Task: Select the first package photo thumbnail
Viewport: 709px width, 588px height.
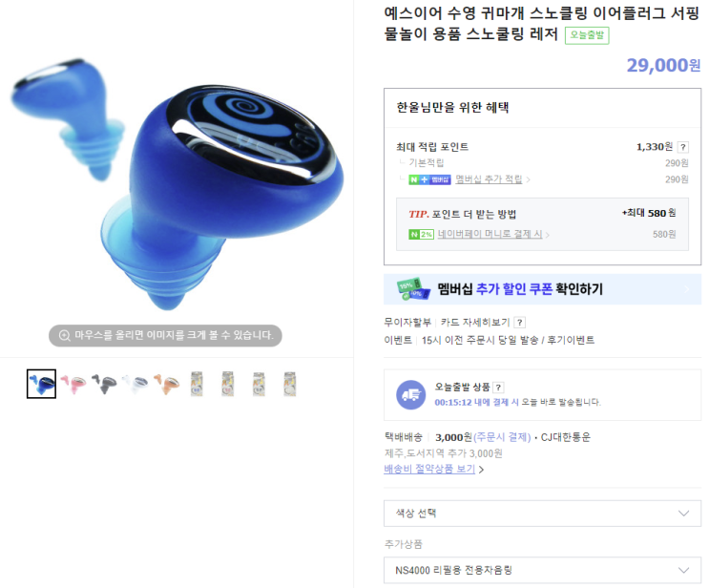Action: pos(197,384)
